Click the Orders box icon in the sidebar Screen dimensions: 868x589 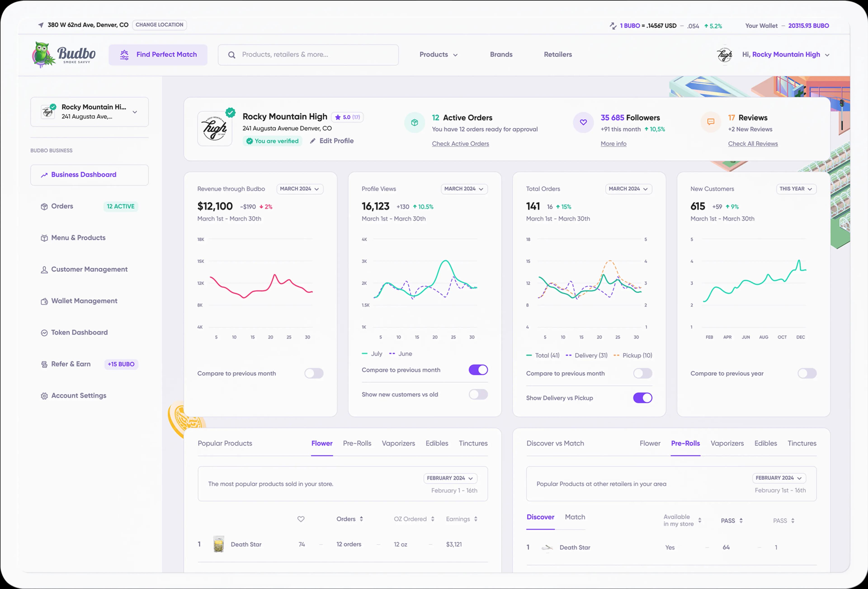[x=44, y=207]
